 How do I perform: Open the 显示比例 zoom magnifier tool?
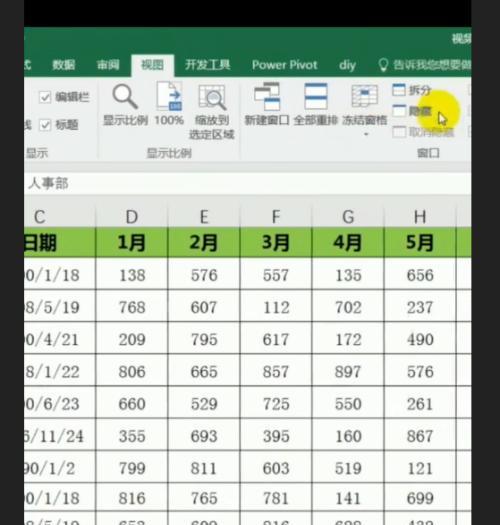tap(125, 96)
